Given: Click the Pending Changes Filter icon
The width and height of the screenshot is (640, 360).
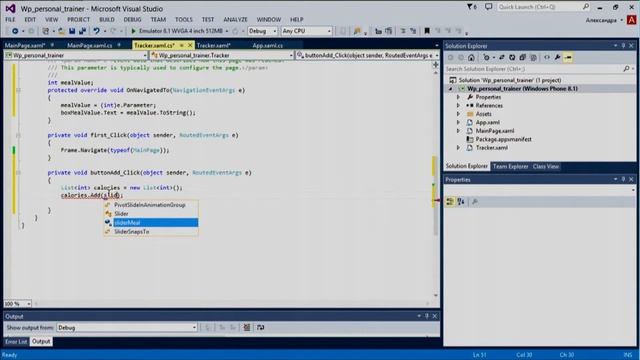Looking at the screenshot, I should click(486, 58).
